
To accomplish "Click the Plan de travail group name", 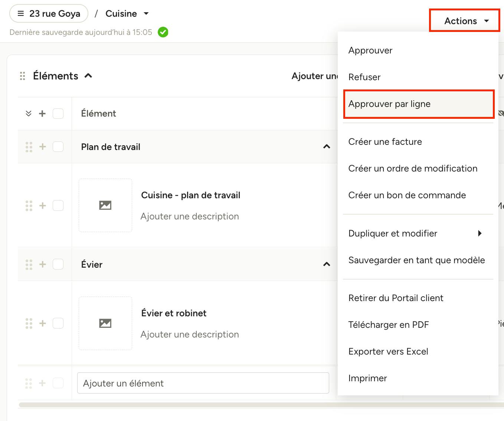I will click(x=111, y=147).
